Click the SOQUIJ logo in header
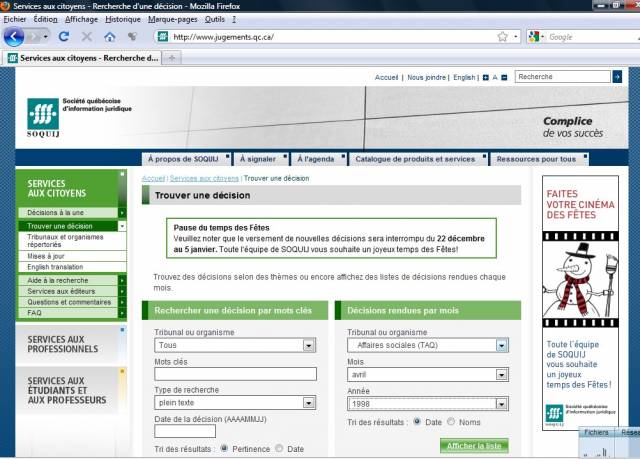 point(45,115)
